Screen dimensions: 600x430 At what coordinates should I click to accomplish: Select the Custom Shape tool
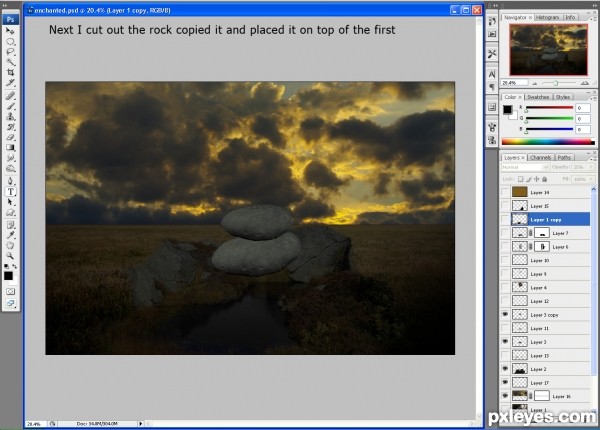(10, 212)
